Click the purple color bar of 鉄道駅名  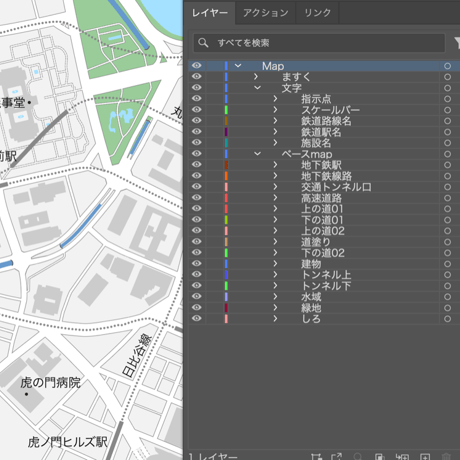tap(226, 132)
